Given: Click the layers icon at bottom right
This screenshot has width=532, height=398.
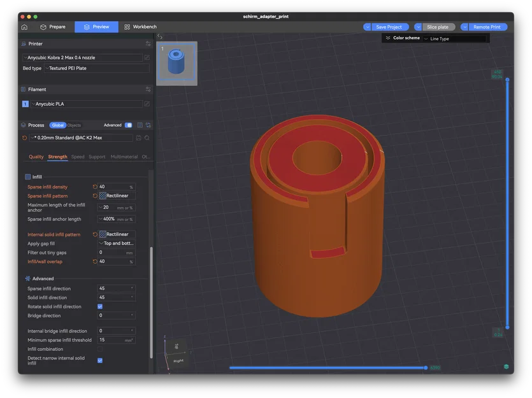Looking at the screenshot, I should [506, 367].
